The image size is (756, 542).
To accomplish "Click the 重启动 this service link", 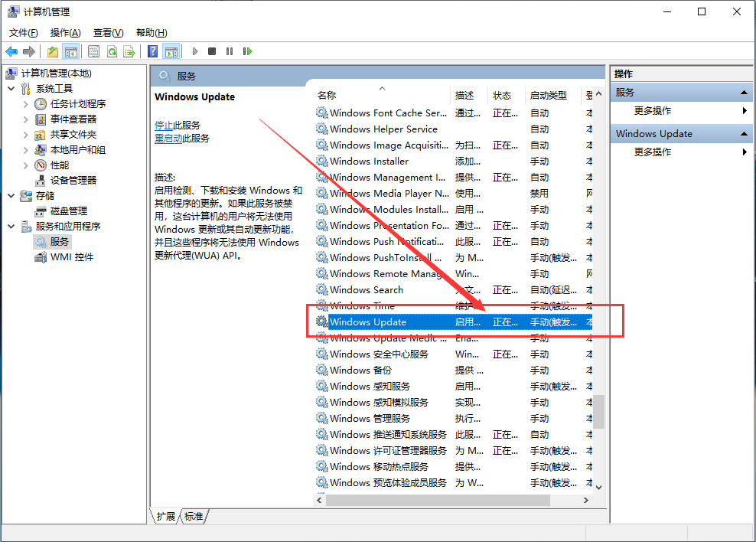I will point(168,139).
